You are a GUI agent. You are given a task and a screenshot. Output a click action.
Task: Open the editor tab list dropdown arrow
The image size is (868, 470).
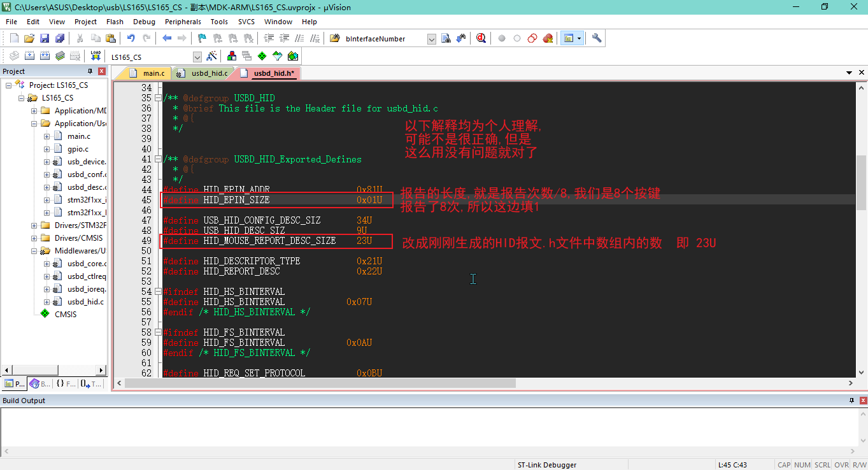849,73
